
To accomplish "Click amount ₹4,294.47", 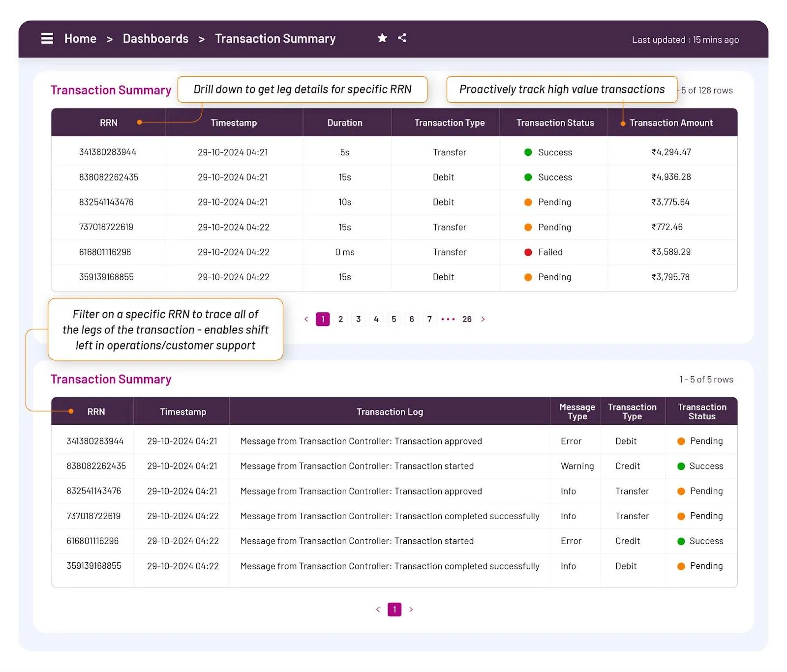I will pyautogui.click(x=671, y=152).
